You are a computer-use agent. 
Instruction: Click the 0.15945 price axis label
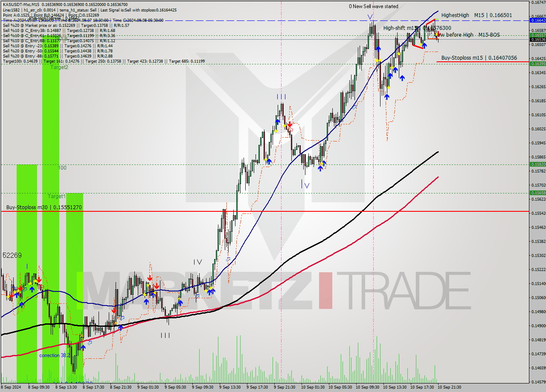tap(537, 143)
